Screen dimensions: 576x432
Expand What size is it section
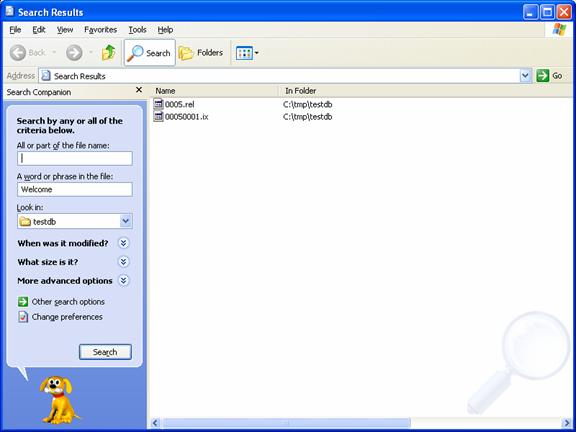click(x=123, y=262)
